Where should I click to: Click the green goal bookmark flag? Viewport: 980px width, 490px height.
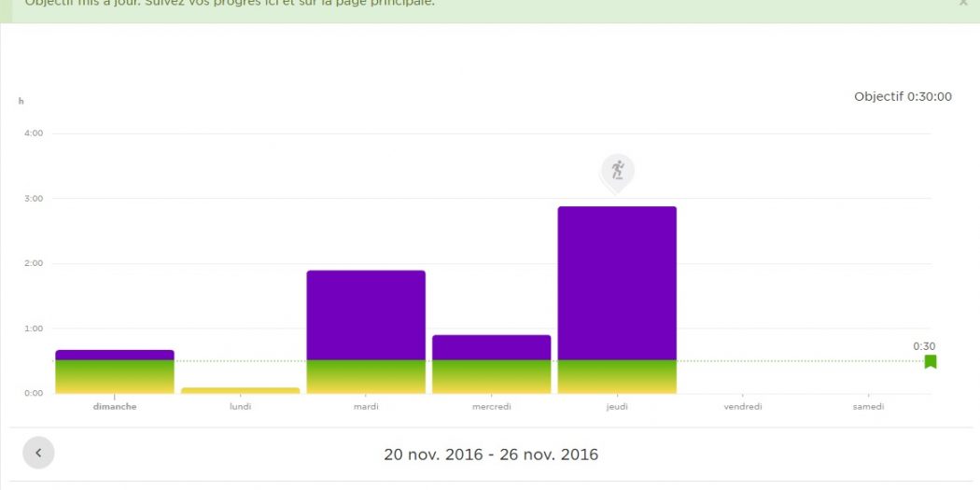pos(930,361)
